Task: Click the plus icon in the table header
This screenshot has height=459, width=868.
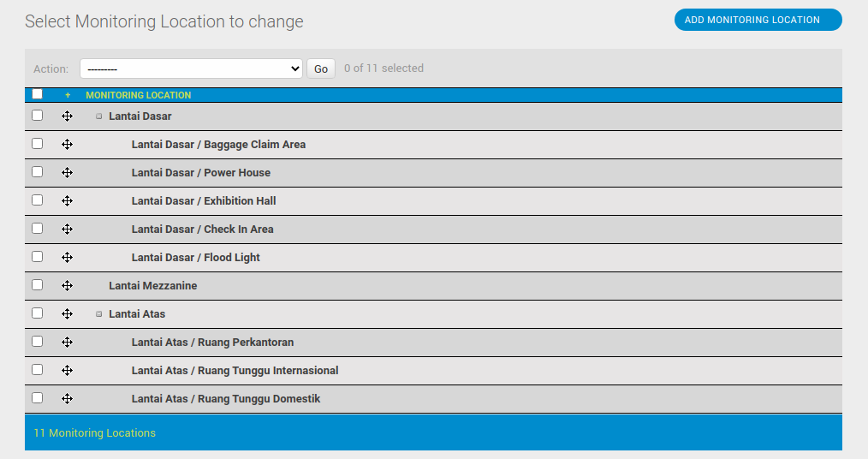Action: 68,95
